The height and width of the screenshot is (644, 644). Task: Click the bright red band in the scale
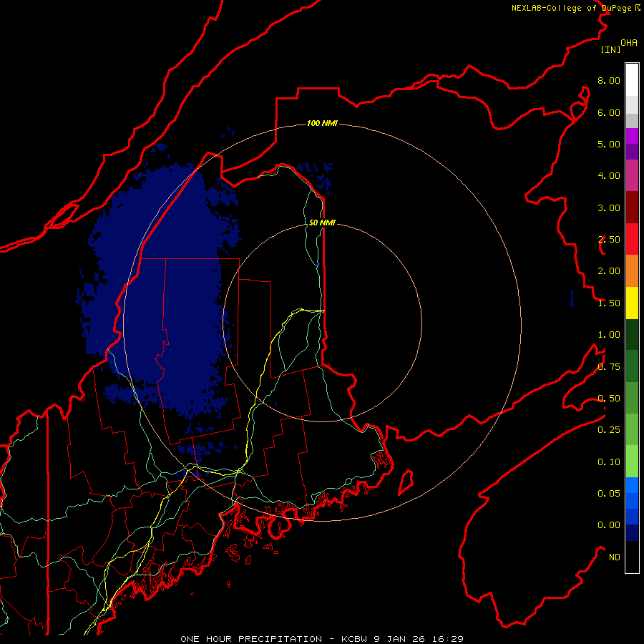pyautogui.click(x=632, y=239)
